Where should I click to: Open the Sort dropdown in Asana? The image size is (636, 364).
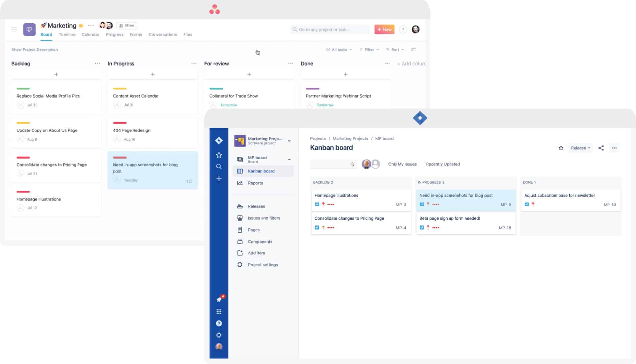click(x=395, y=49)
